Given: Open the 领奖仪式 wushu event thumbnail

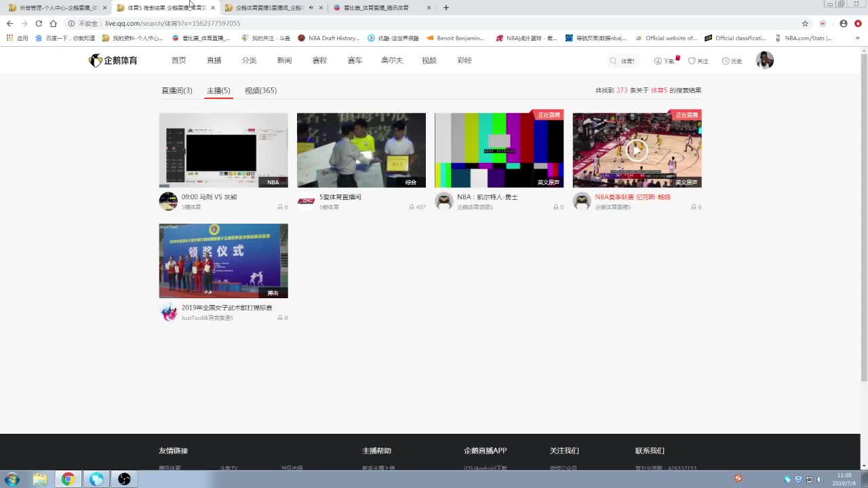Looking at the screenshot, I should tap(223, 260).
